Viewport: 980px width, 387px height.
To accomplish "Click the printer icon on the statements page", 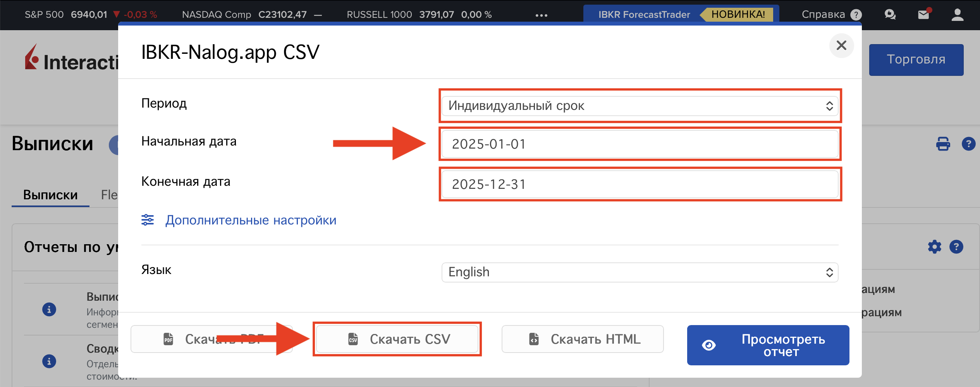I will [943, 144].
